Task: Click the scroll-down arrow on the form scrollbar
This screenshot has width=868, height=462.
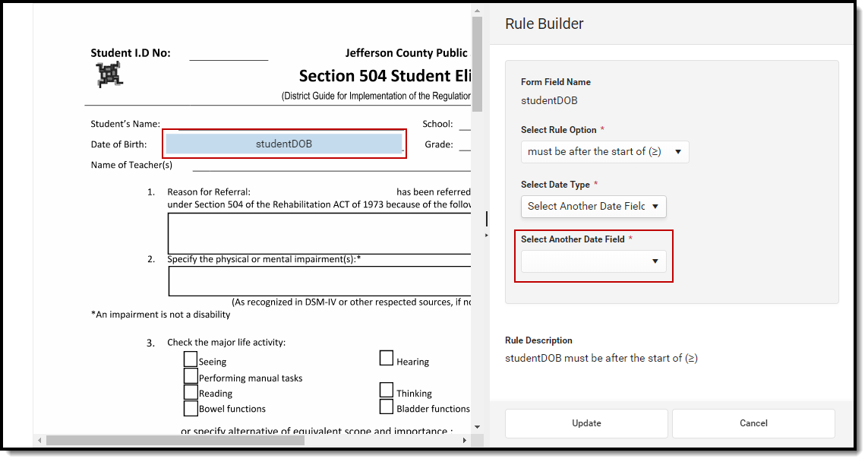Action: 477,426
